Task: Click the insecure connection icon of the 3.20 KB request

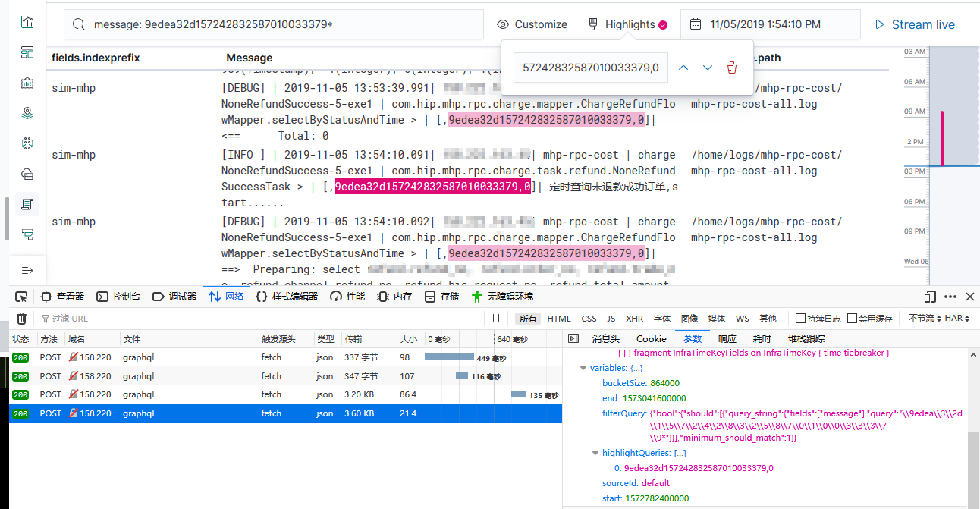Action: (74, 394)
